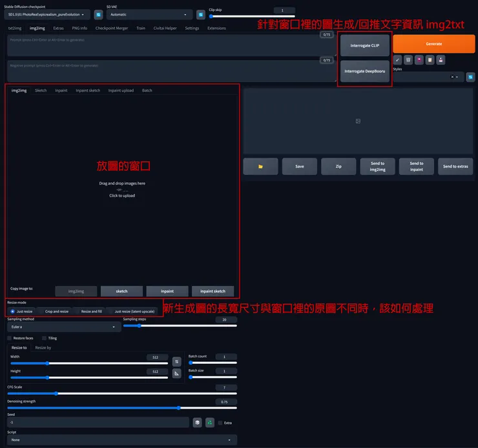This screenshot has height=448, width=478.
Task: Reuse last seed recycle icon
Action: (x=210, y=423)
